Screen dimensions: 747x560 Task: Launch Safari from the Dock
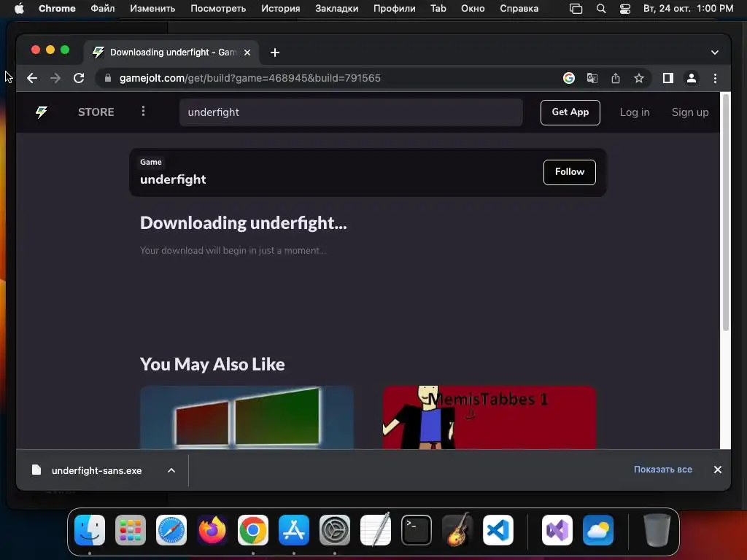click(171, 530)
